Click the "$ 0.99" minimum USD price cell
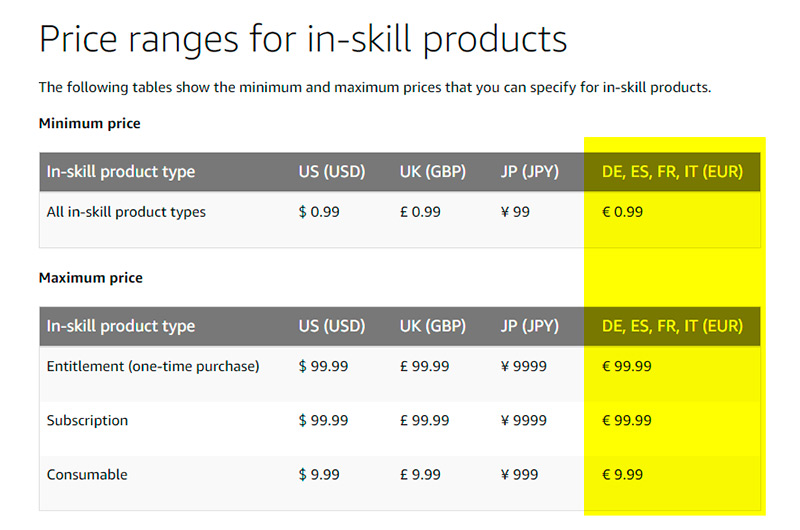This screenshot has width=800, height=530. coord(319,212)
